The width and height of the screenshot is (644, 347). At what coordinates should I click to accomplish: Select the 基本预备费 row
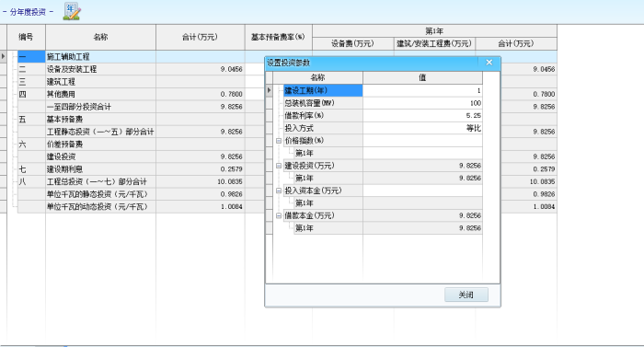tap(100, 120)
